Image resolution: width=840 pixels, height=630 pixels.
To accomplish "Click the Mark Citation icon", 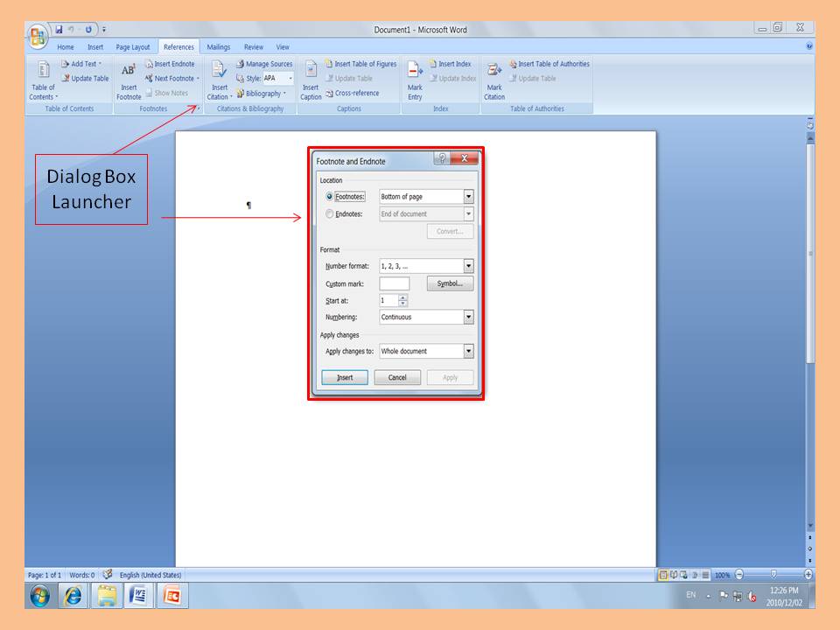I will click(x=494, y=71).
